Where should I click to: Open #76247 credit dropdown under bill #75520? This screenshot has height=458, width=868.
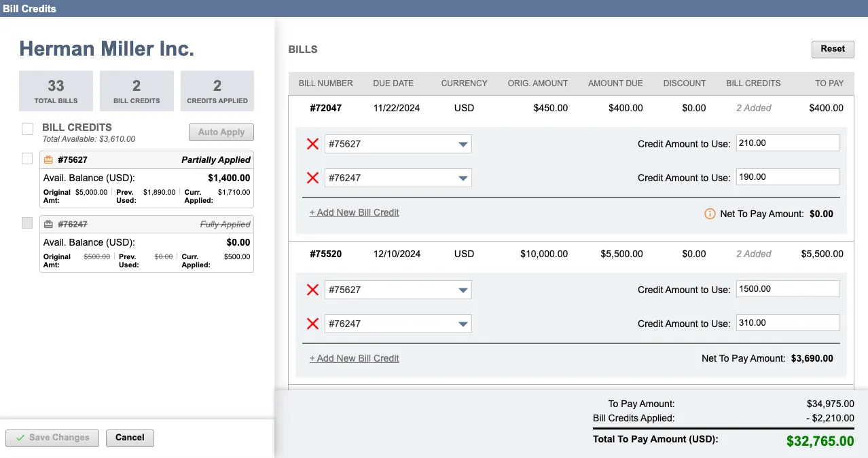tap(398, 324)
